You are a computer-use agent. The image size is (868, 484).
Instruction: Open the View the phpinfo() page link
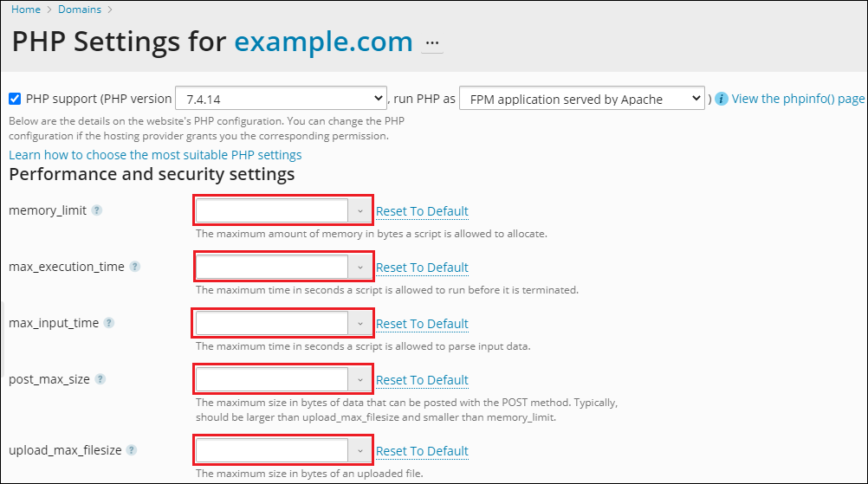point(798,99)
